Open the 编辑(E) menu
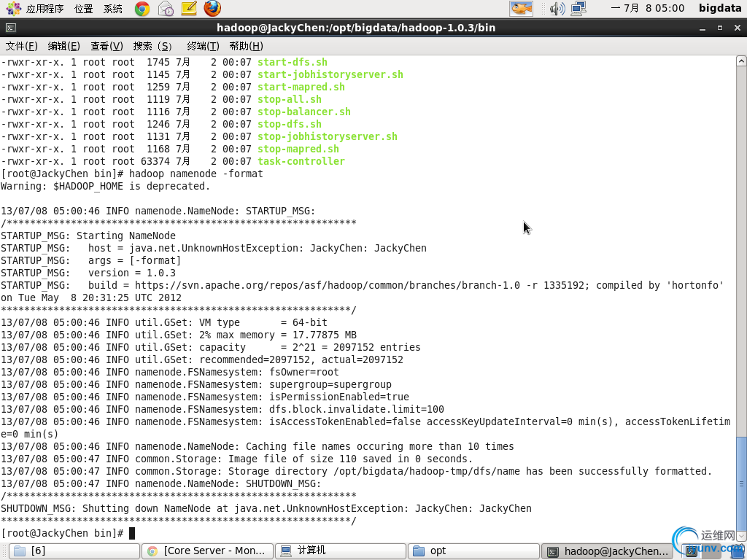Screen dimensions: 747x560 (64, 46)
